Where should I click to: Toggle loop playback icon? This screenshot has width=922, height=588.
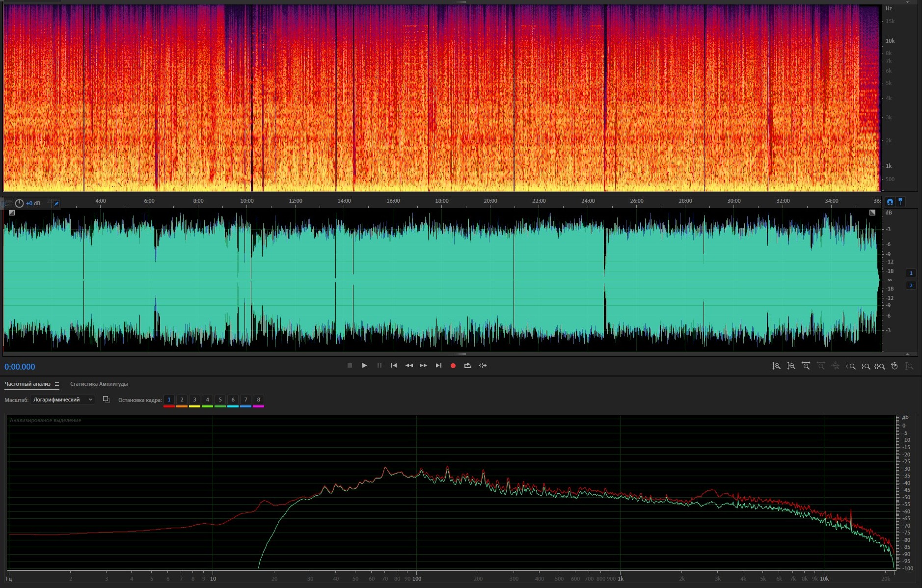tap(467, 366)
